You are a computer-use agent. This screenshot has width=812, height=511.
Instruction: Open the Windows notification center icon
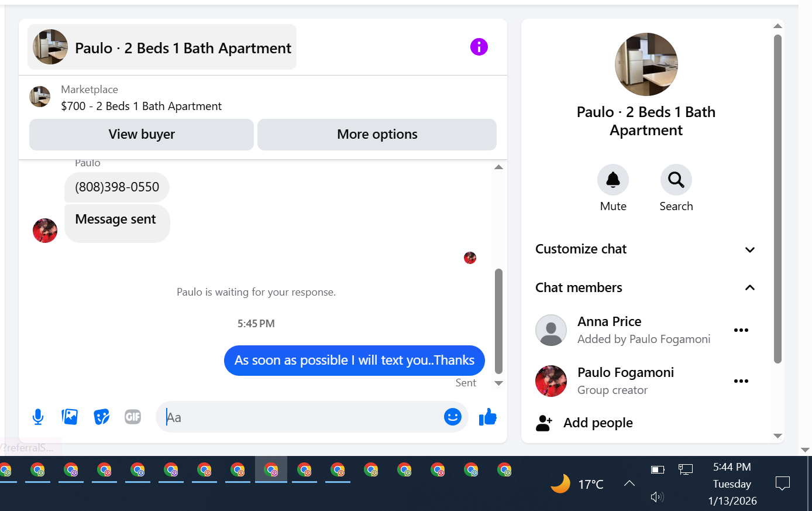click(782, 483)
